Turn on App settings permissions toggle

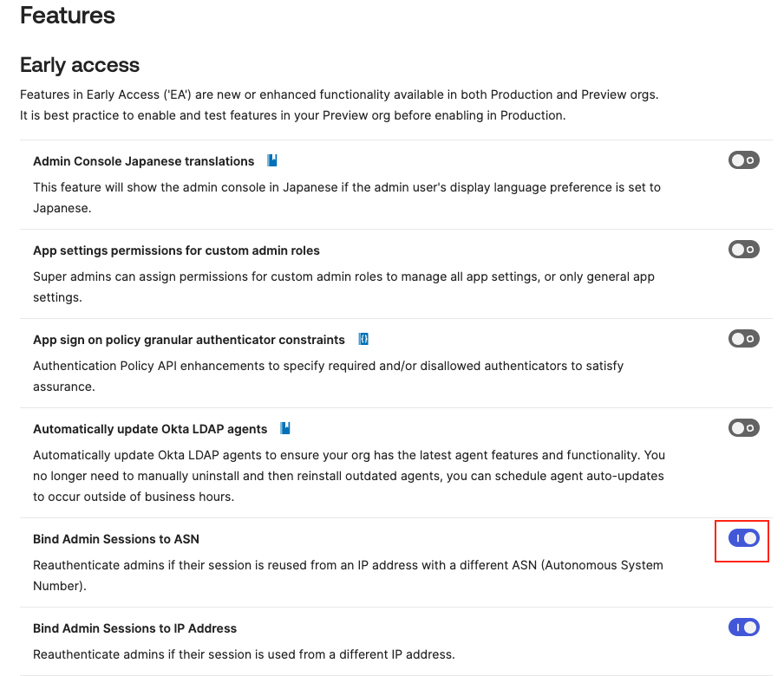pyautogui.click(x=744, y=250)
